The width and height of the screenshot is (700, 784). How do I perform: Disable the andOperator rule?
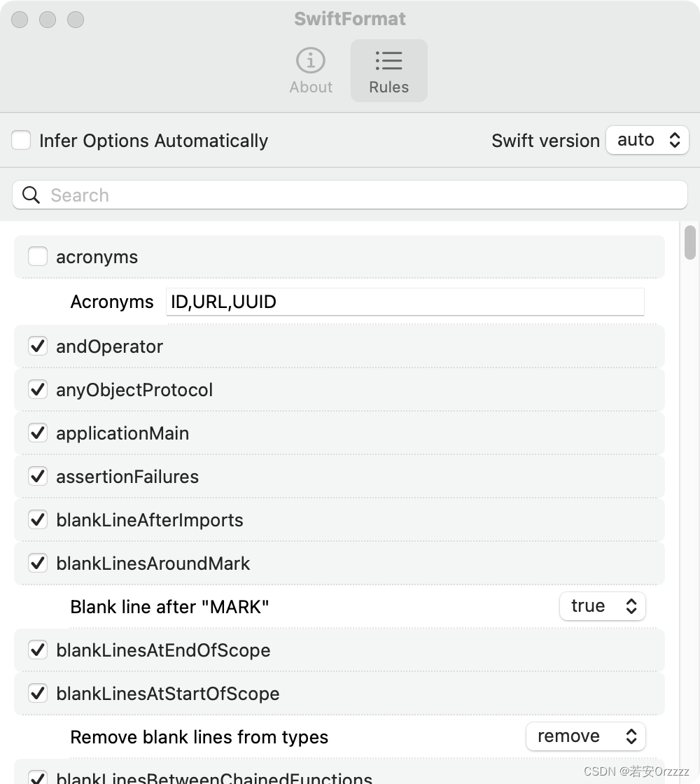pos(38,346)
